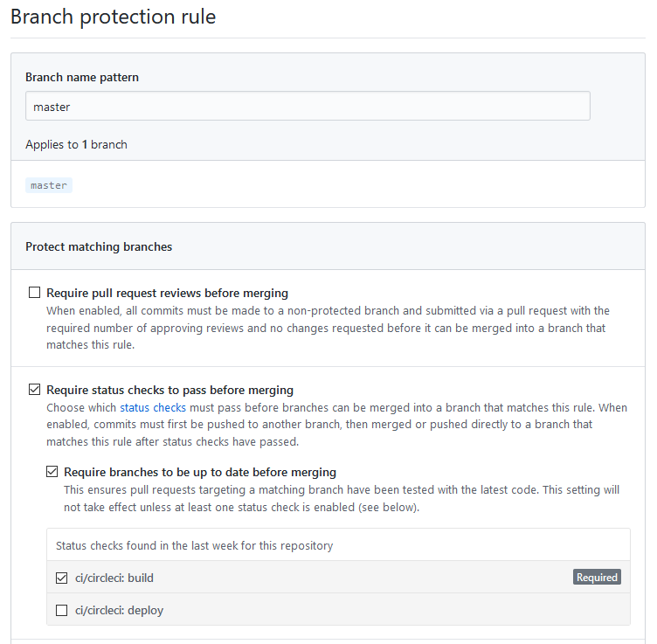Click the Branch name pattern field label
The width and height of the screenshot is (657, 644).
82,78
